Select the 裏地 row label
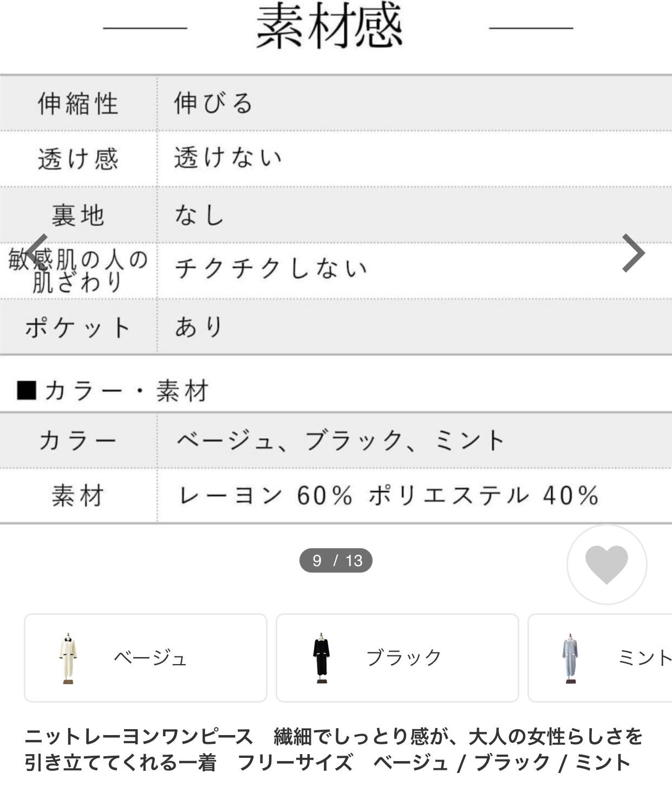 click(78, 215)
